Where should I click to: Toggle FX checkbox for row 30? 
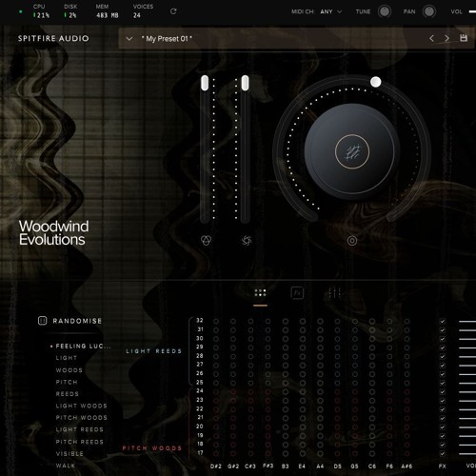[442, 339]
